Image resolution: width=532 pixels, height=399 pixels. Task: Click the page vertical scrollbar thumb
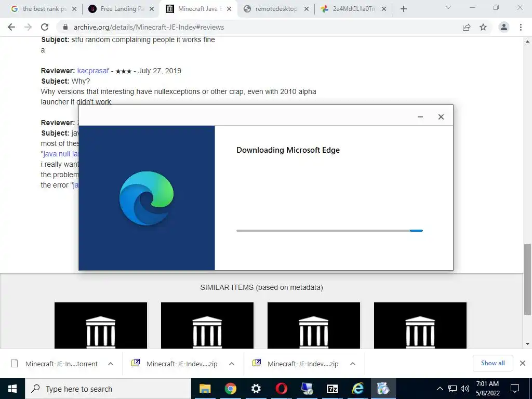click(x=528, y=279)
